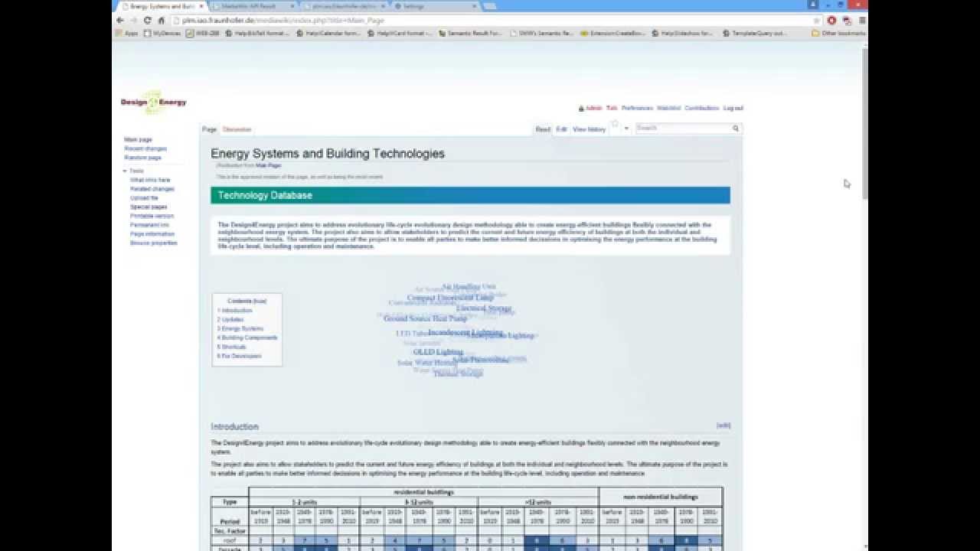Reload the current page
Screen dimensions: 980x551
(147, 21)
